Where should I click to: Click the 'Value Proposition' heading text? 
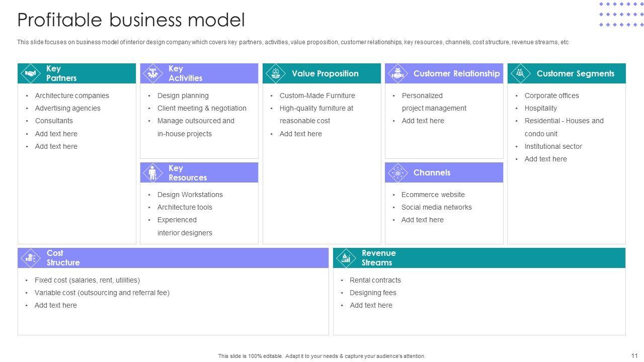coord(325,73)
